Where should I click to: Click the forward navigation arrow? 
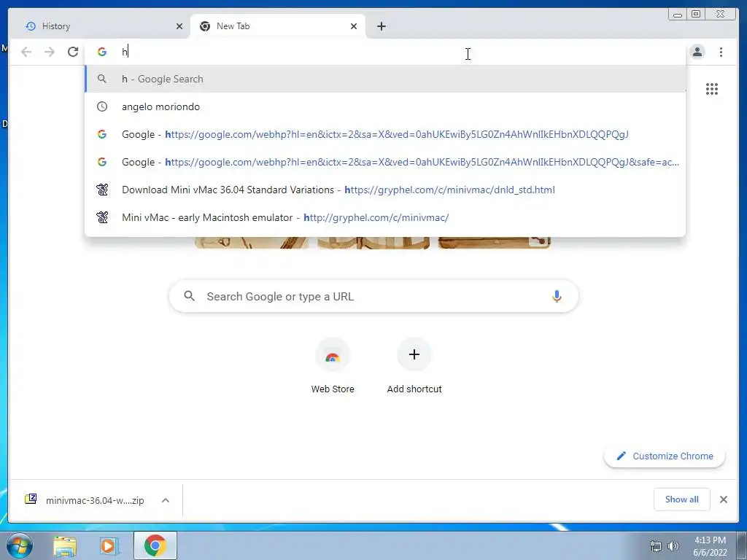(50, 52)
